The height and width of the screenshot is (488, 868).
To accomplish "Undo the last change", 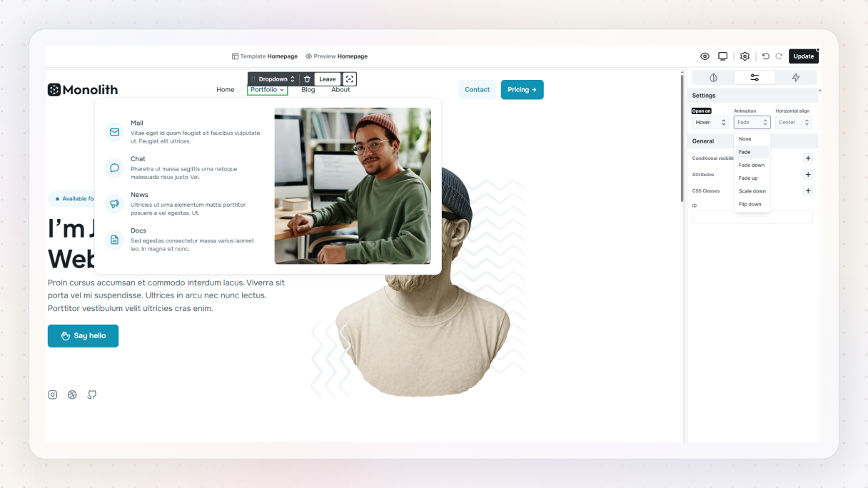I will tap(766, 56).
